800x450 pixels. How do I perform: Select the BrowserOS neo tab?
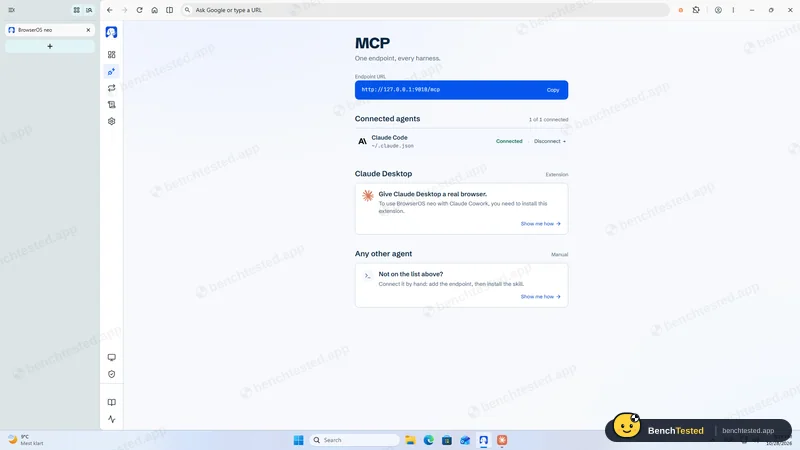49,30
